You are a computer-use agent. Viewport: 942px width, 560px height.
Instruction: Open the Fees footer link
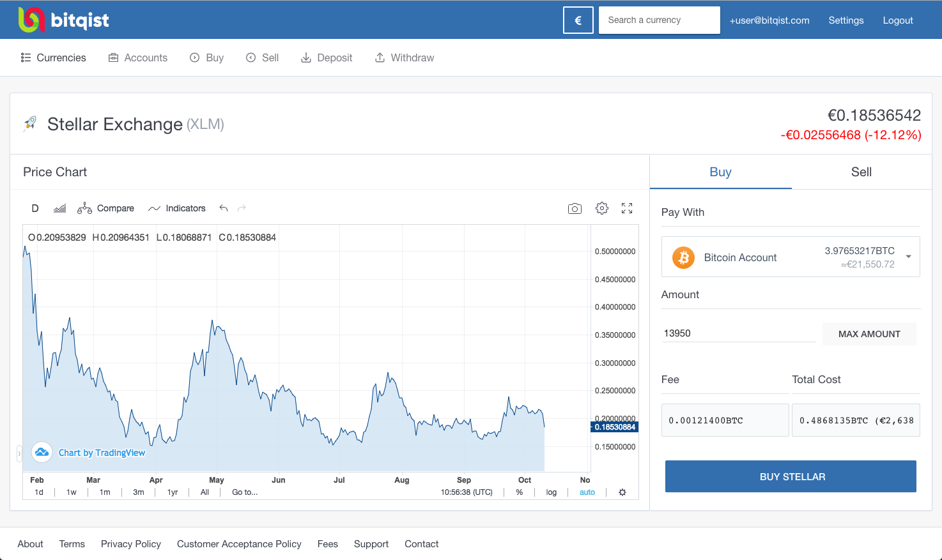click(x=328, y=544)
